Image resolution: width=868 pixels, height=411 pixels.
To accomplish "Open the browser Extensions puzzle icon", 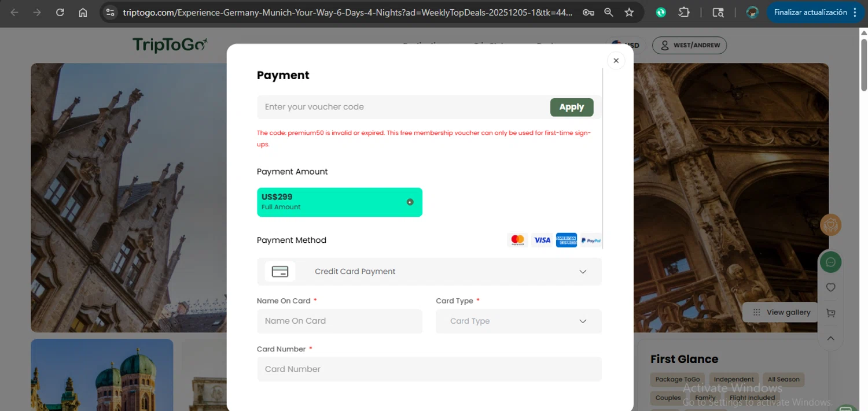I will tap(684, 12).
